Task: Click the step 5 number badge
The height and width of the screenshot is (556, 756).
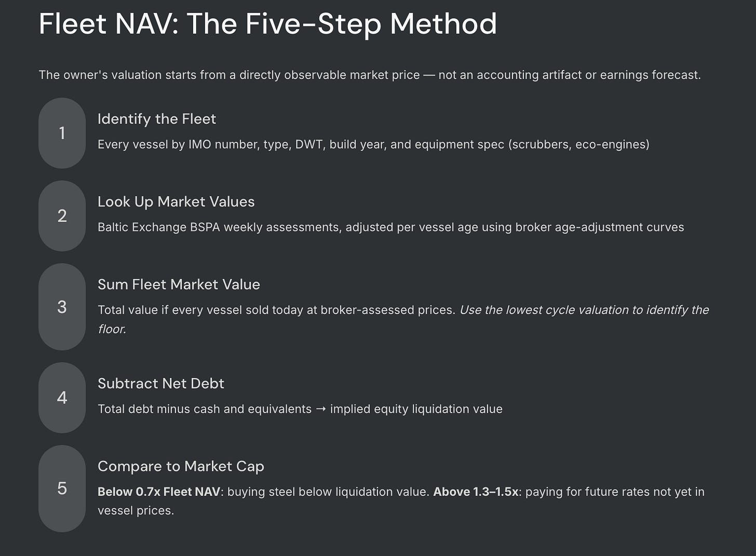Action: [62, 489]
